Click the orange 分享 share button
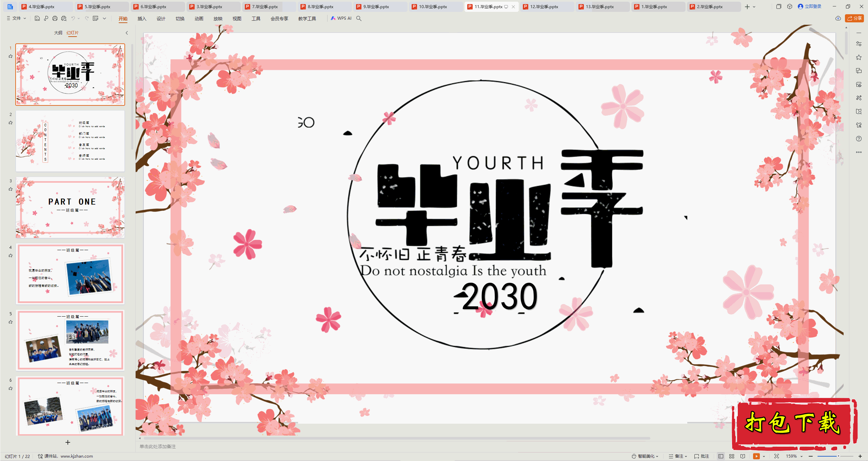This screenshot has height=461, width=868. click(854, 18)
